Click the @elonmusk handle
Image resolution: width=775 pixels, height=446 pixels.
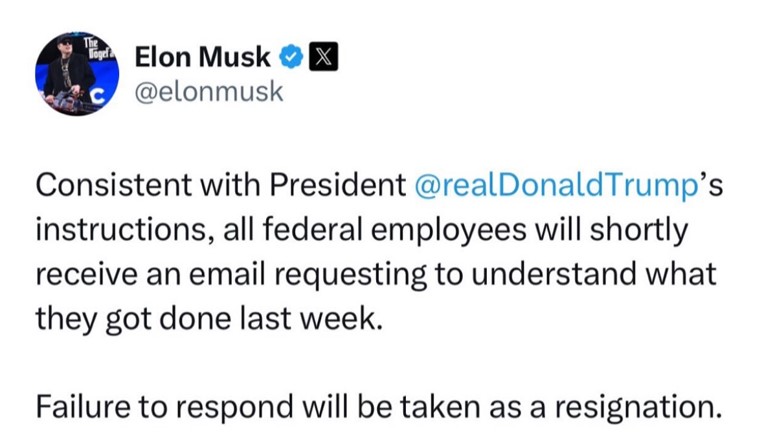(x=209, y=92)
